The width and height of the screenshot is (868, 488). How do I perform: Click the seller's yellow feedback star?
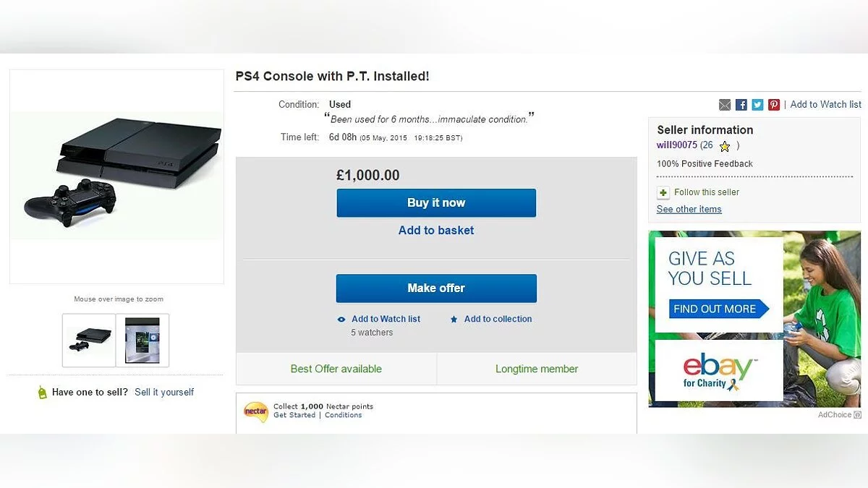point(725,146)
